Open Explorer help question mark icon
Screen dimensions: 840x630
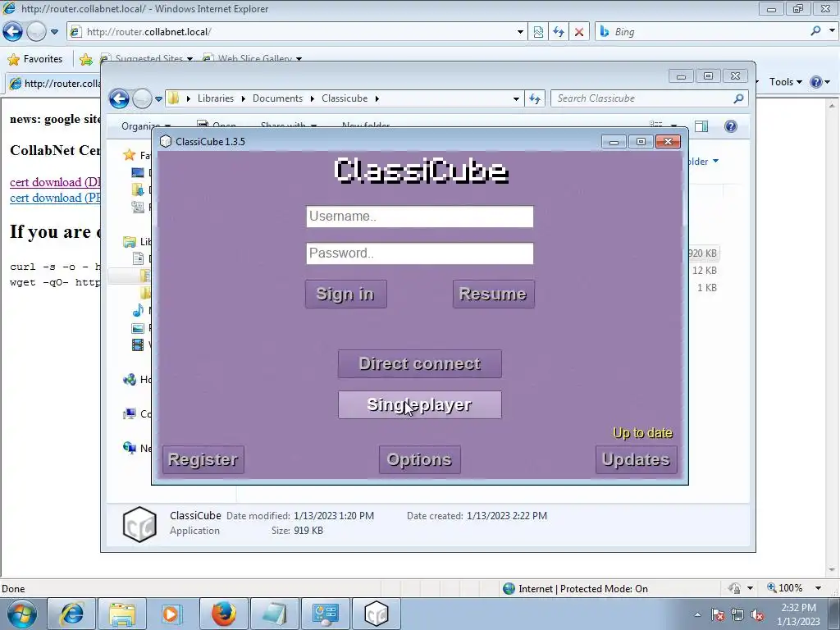click(x=731, y=126)
